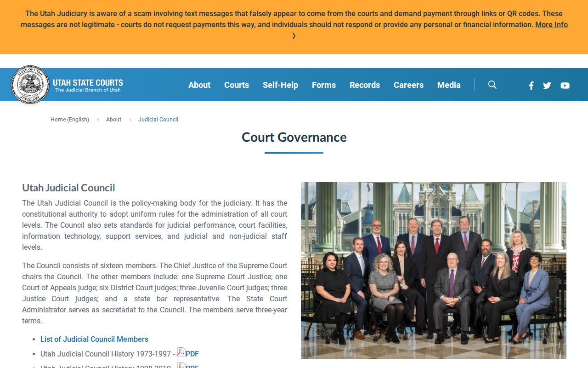Viewport: 588px width, 368px height.
Task: Click the Utah State Courts title text
Action: pyautogui.click(x=88, y=83)
